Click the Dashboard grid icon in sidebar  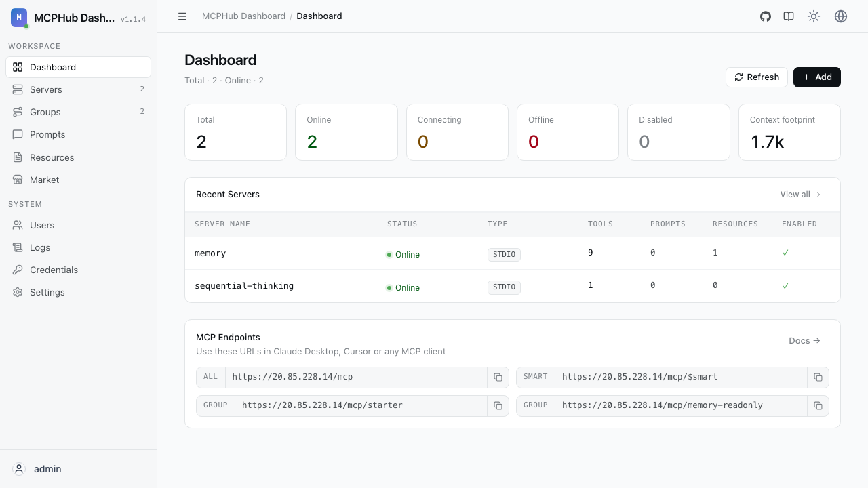click(18, 67)
